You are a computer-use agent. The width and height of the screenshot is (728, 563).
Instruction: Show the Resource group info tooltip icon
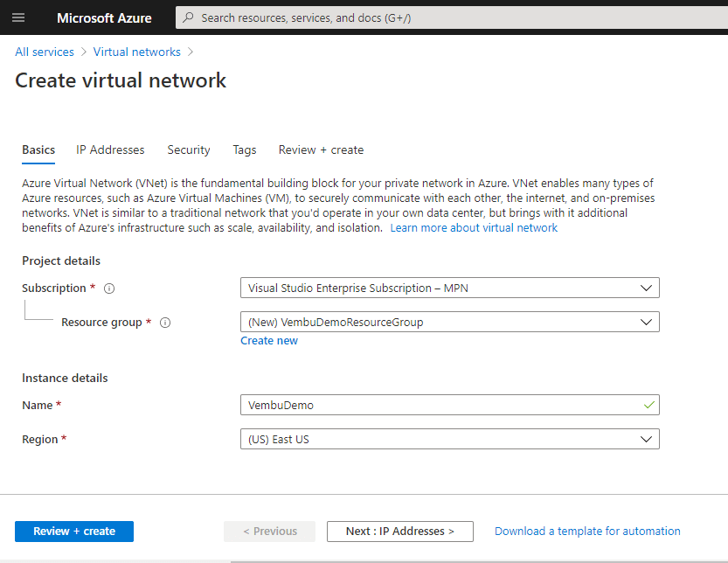point(165,323)
